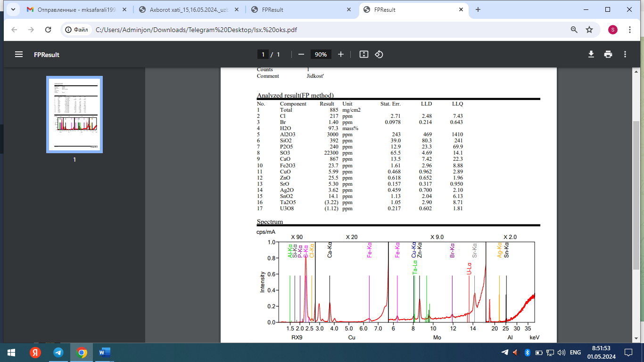Open PDF viewer more actions menu
This screenshot has height=362, width=644.
[625, 54]
